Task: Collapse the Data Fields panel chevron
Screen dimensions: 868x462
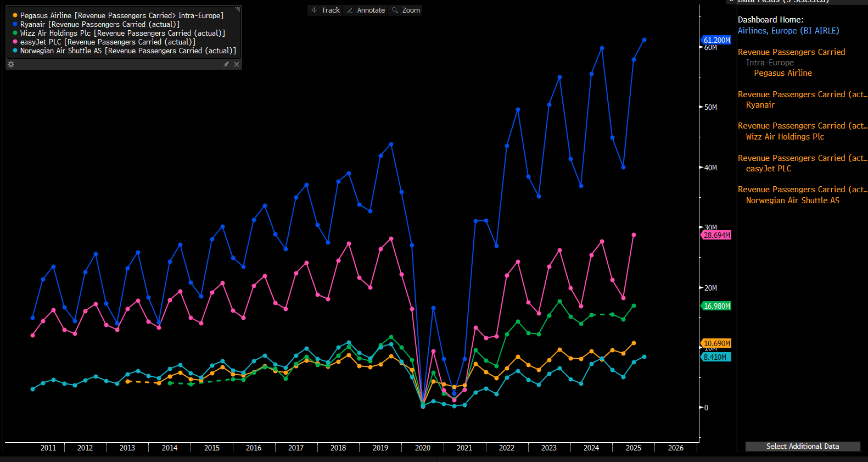Action: coord(731,1)
